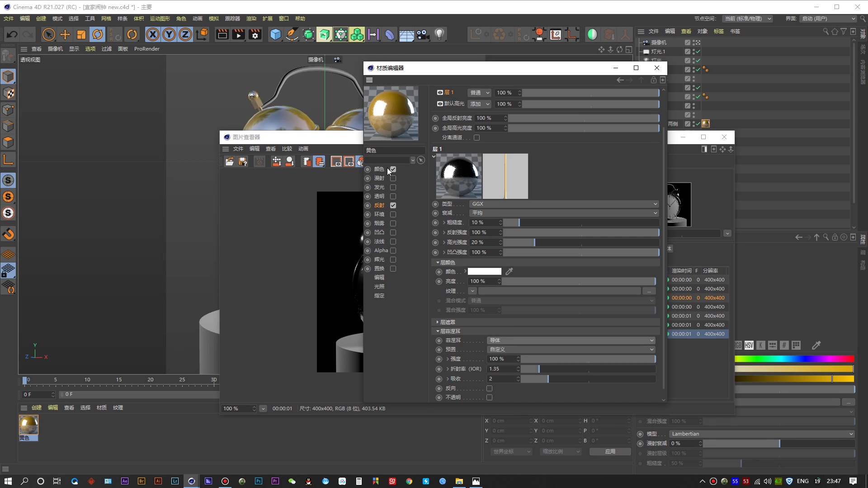
Task: Click the white layer color swatch
Action: (484, 272)
